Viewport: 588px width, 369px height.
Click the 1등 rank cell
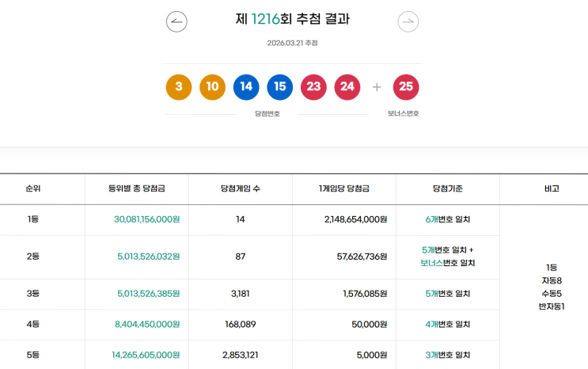coord(33,219)
